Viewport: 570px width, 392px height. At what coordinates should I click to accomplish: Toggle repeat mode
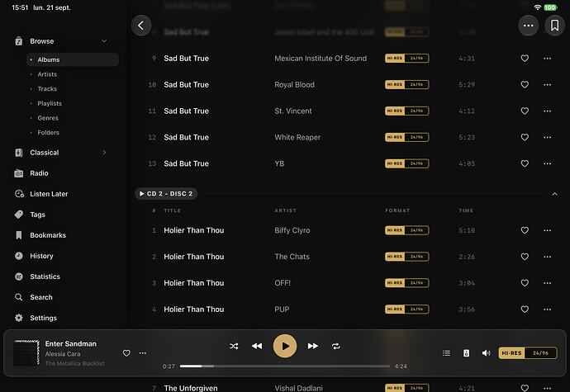(x=336, y=347)
